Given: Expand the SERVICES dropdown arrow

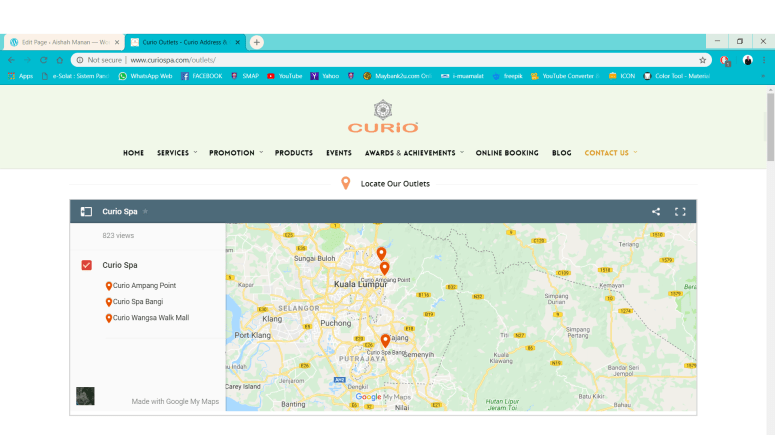Looking at the screenshot, I should 195,152.
